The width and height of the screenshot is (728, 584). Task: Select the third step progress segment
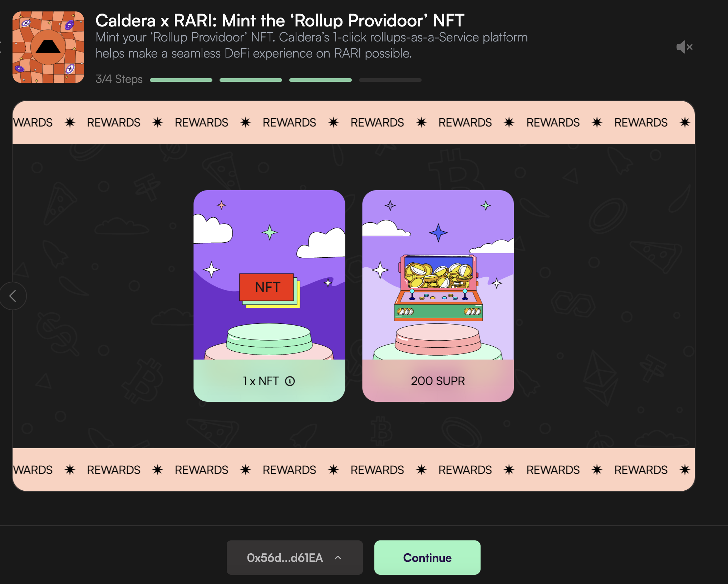click(x=320, y=80)
